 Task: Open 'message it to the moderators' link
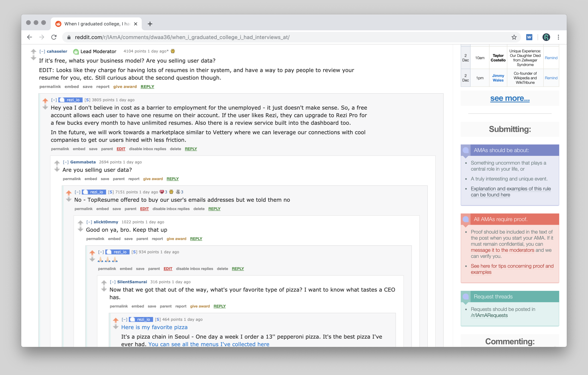(502, 250)
